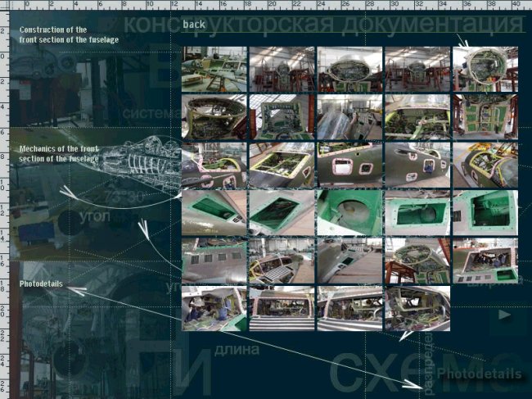Image resolution: width=532 pixels, height=399 pixels.
Task: Open the thumbnail showing workers in blue
Action: (214, 308)
